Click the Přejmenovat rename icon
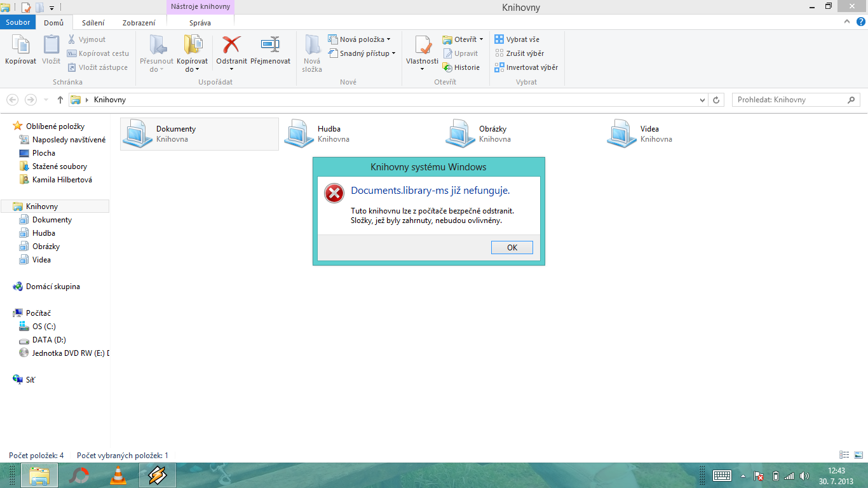The width and height of the screenshot is (868, 488). pos(271,44)
